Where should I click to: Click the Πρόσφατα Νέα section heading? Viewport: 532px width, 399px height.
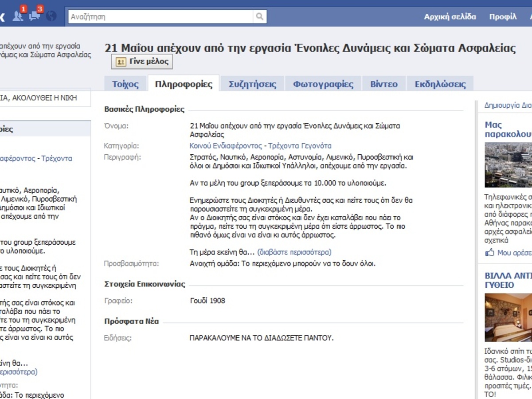[x=132, y=321]
